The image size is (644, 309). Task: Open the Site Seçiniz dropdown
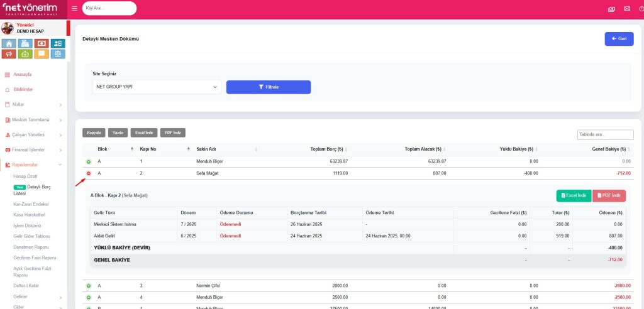[157, 87]
